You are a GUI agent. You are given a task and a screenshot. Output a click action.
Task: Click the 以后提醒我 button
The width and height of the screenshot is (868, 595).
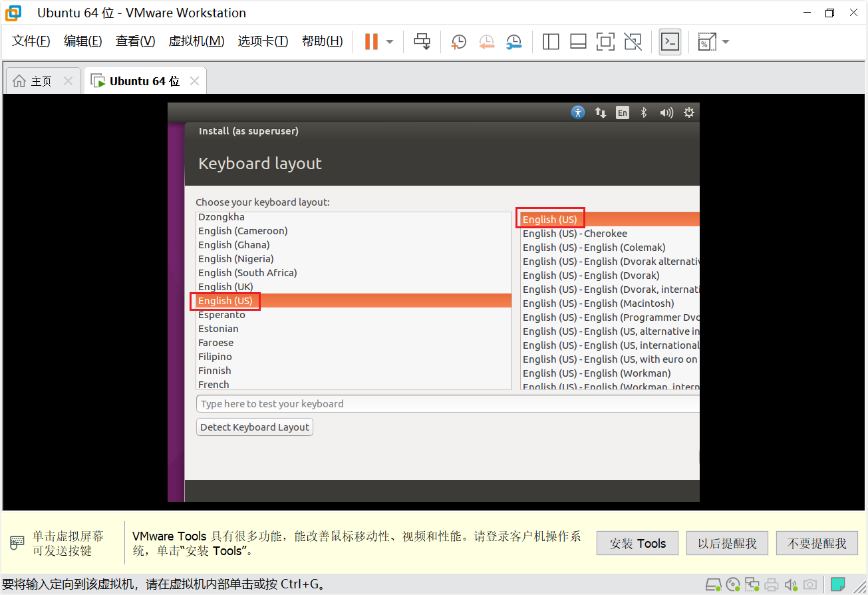(x=727, y=544)
